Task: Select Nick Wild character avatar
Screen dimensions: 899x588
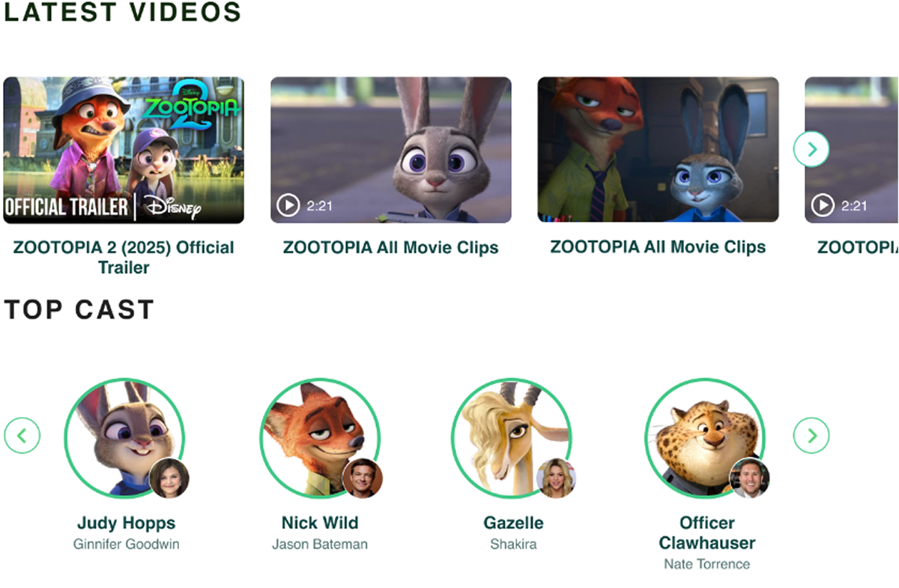Action: click(320, 438)
